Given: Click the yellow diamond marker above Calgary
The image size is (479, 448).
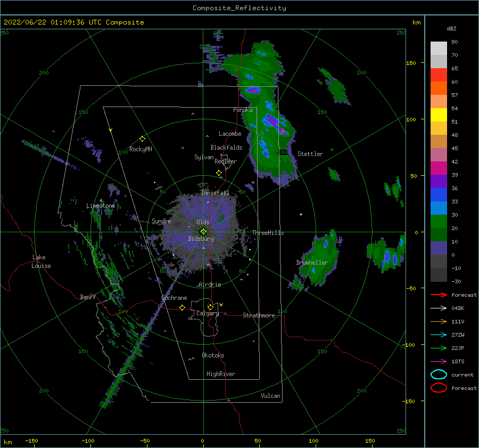Looking at the screenshot, I should (x=210, y=307).
